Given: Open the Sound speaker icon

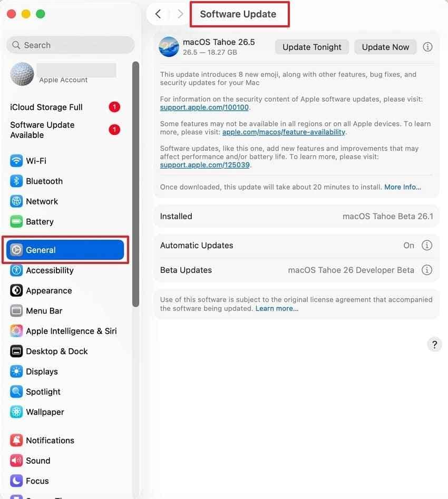Looking at the screenshot, I should click(16, 461).
